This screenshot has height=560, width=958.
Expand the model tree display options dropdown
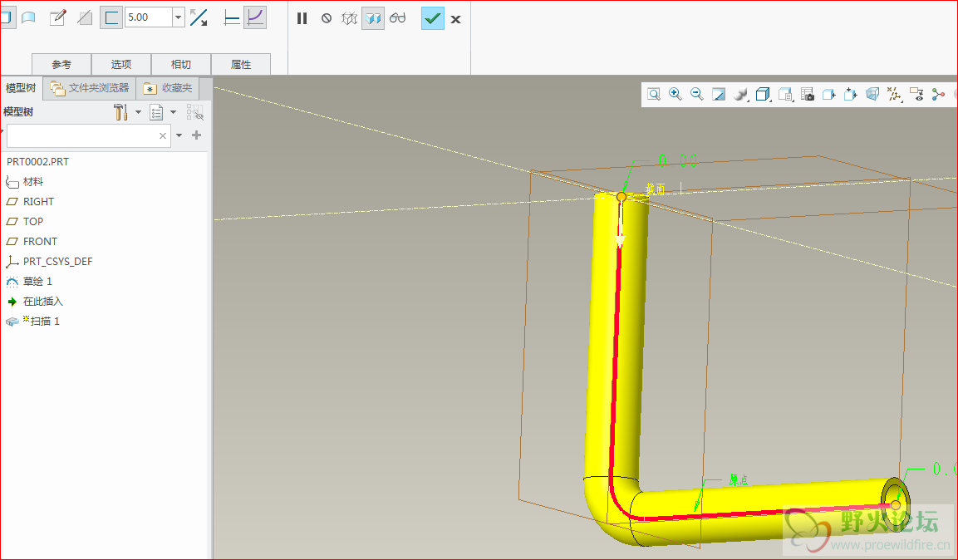(174, 112)
